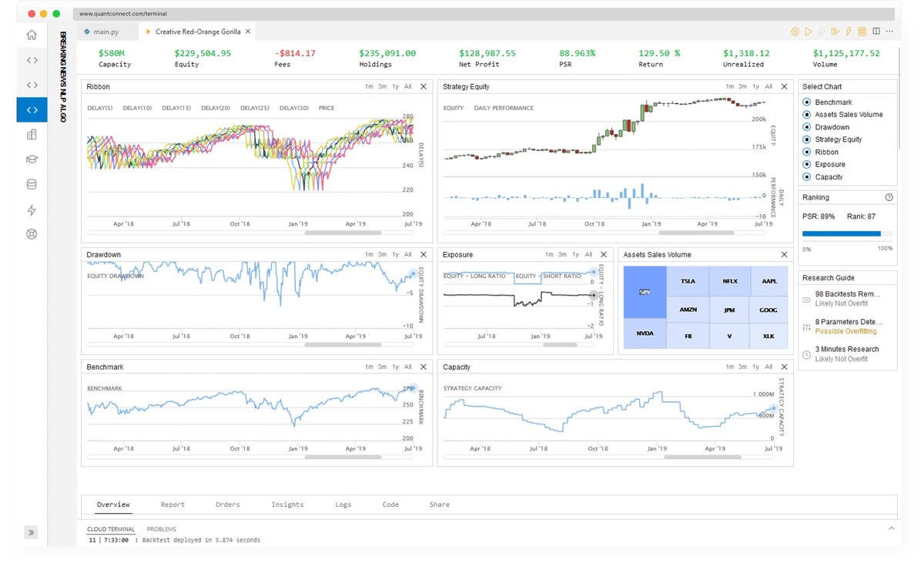
Task: Open the graduation-cap Learning Center sidebar icon
Action: [x=32, y=159]
